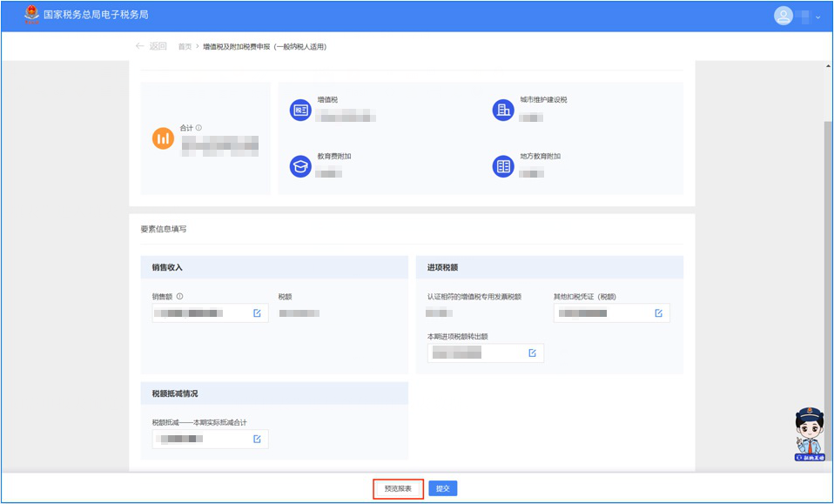Click the 增值税 tax icon
The image size is (834, 504).
[x=300, y=110]
